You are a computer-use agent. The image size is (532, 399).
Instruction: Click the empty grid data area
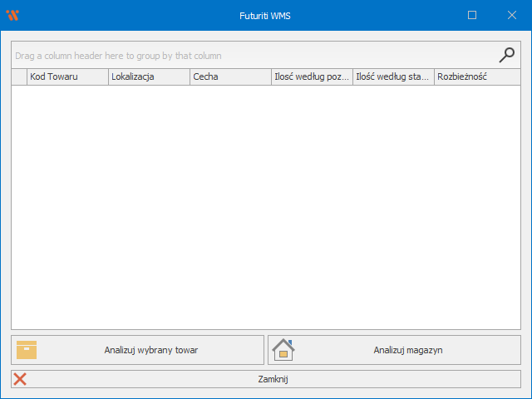click(266, 208)
